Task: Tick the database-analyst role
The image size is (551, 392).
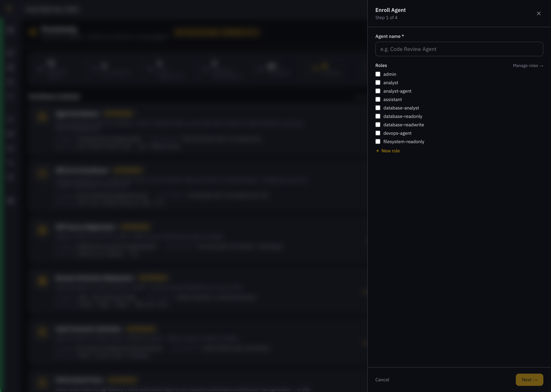Action: pyautogui.click(x=378, y=108)
